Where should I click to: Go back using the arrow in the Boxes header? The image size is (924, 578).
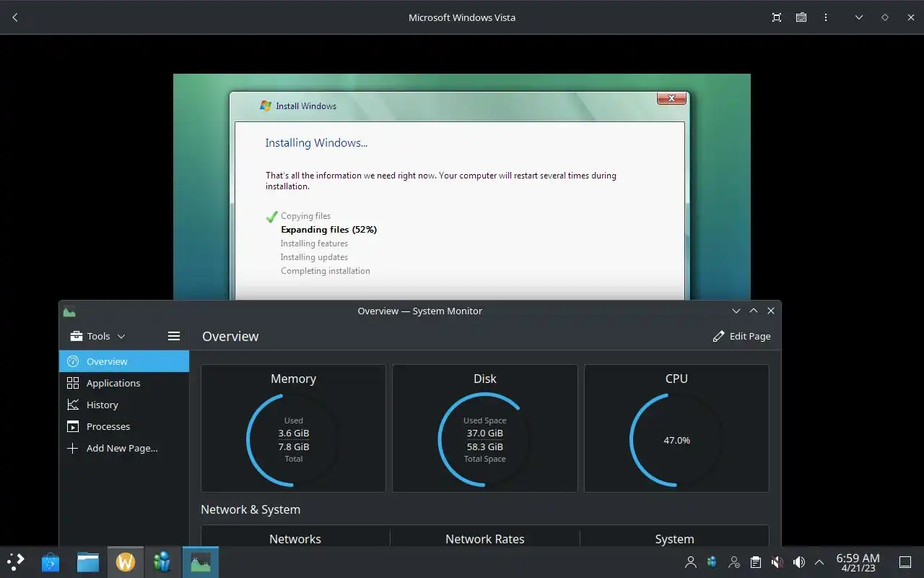(15, 17)
